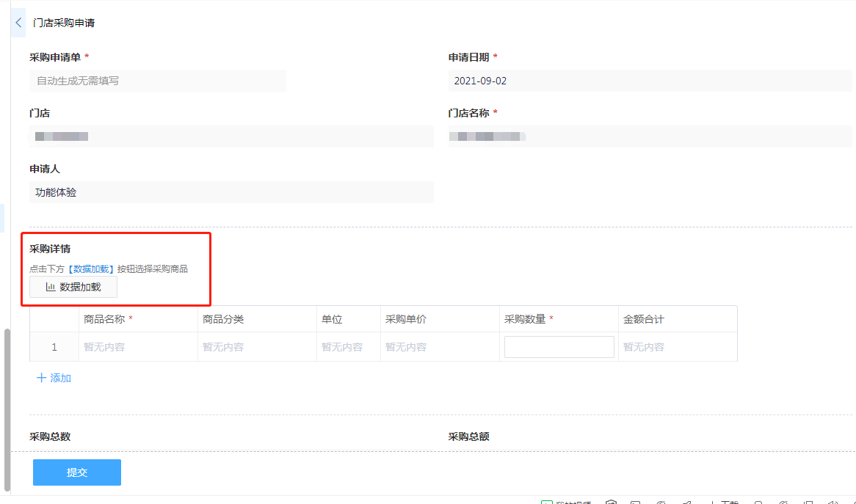Click the 商品分类 column header
The image size is (856, 504).
(x=257, y=319)
